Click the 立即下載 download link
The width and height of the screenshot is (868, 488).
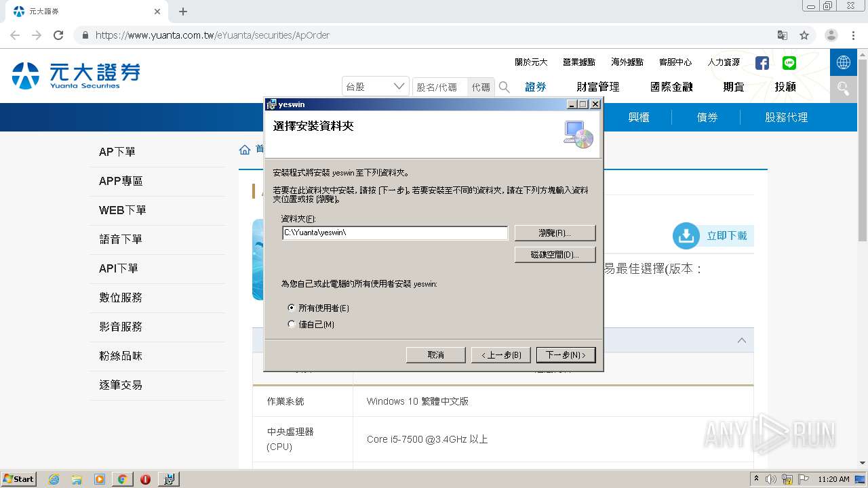point(727,236)
